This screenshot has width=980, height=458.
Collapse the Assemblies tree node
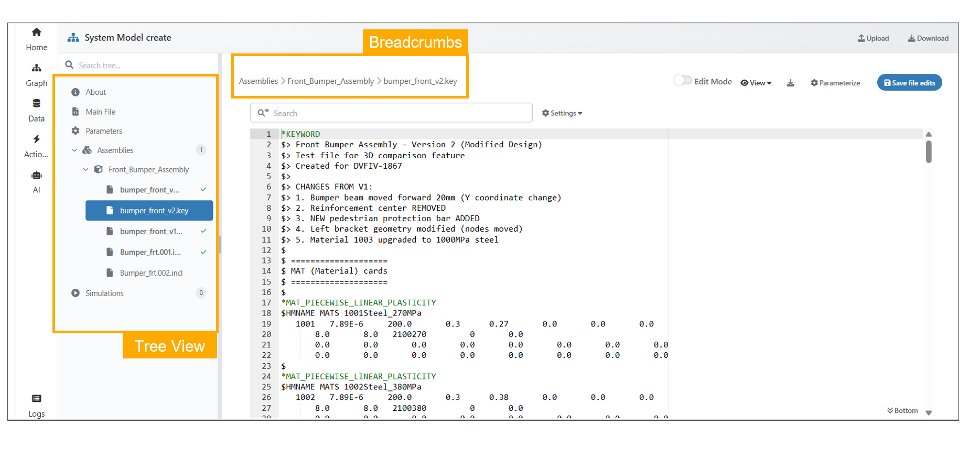click(x=74, y=150)
